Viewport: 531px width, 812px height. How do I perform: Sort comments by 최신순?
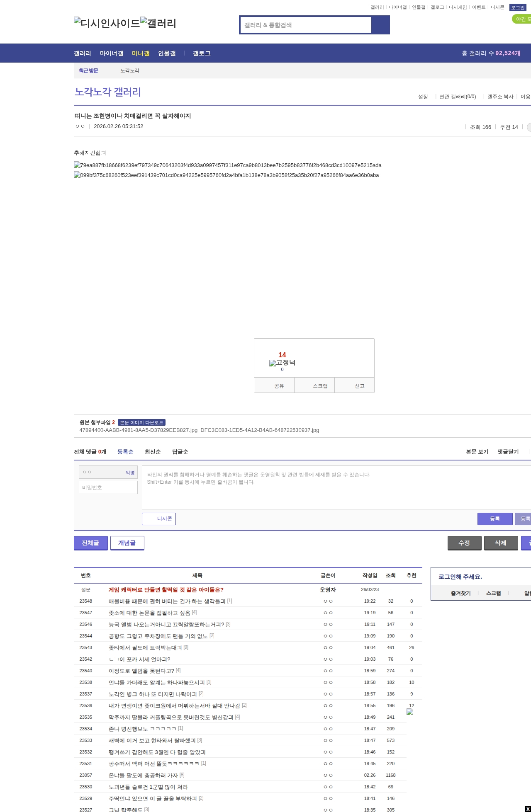[x=153, y=451]
